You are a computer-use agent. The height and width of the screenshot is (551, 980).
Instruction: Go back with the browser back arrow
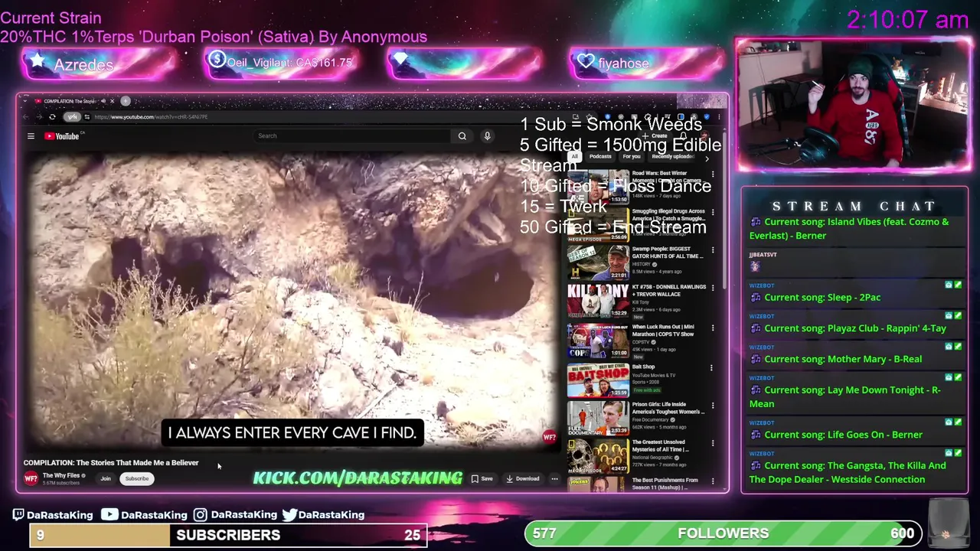pyautogui.click(x=25, y=117)
